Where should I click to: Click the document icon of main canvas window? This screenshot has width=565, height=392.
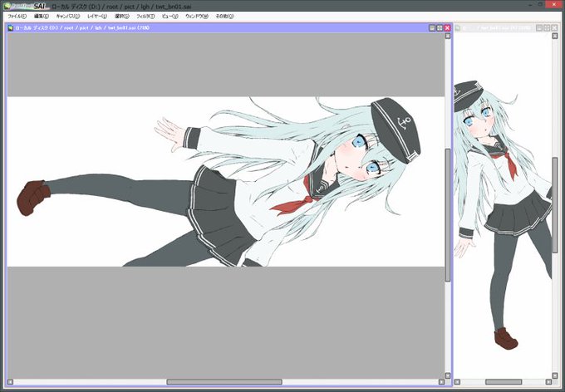(x=11, y=27)
